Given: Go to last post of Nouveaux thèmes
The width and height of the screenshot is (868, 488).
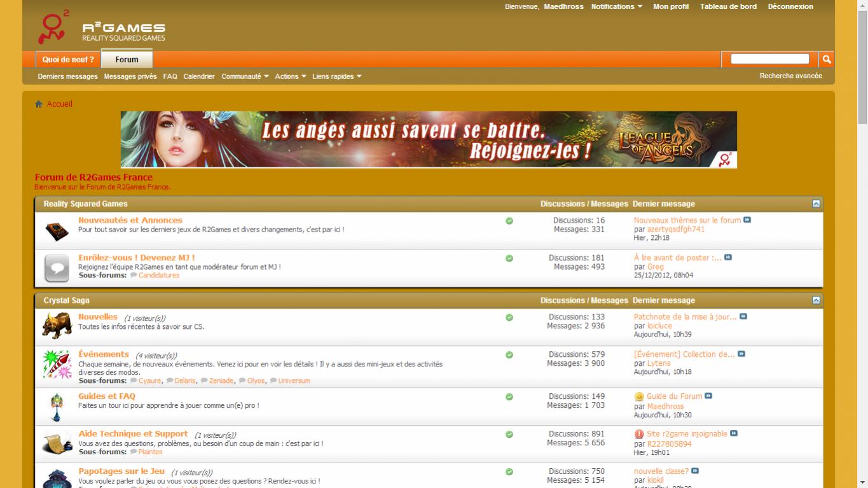Looking at the screenshot, I should [747, 220].
